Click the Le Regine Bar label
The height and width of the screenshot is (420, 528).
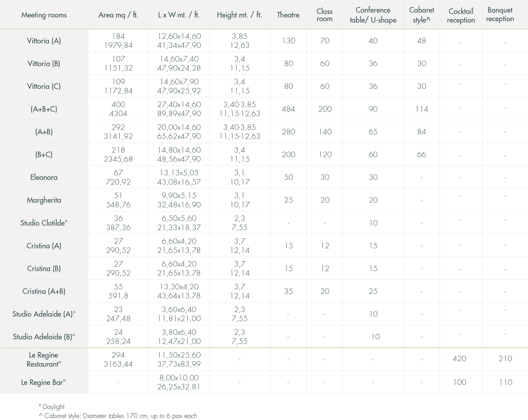tap(43, 382)
